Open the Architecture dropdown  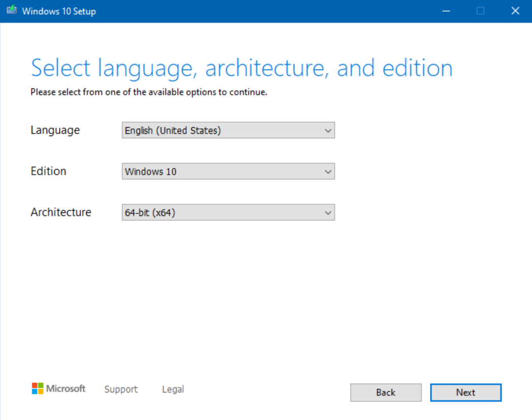click(228, 213)
